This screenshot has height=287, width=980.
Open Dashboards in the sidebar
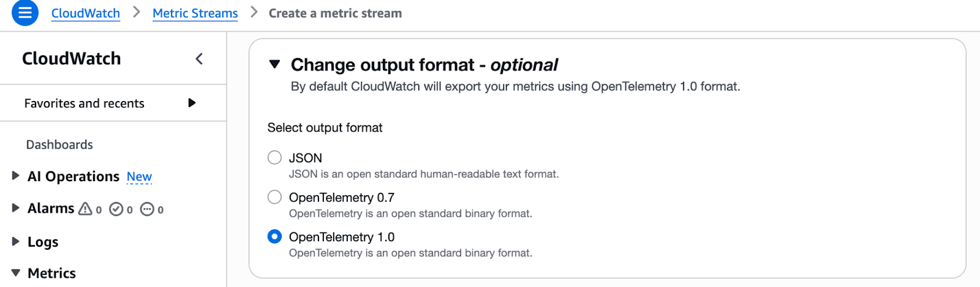(x=59, y=145)
